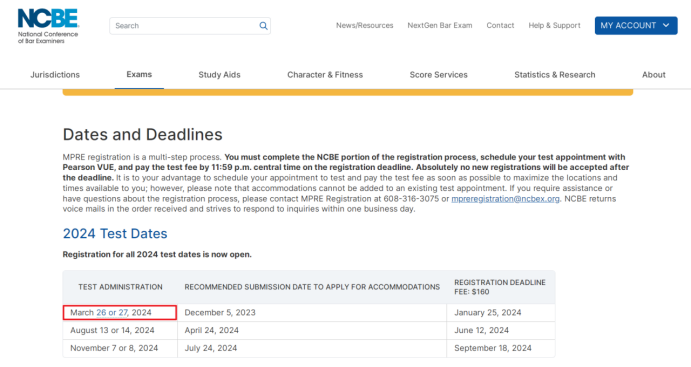Open Help & Support

pos(554,26)
